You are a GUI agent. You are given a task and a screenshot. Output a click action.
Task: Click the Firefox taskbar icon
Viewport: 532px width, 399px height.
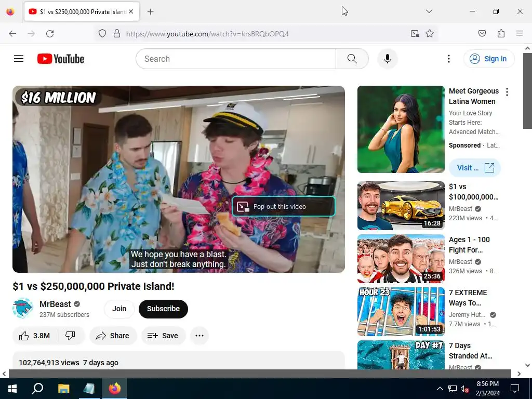[115, 389]
